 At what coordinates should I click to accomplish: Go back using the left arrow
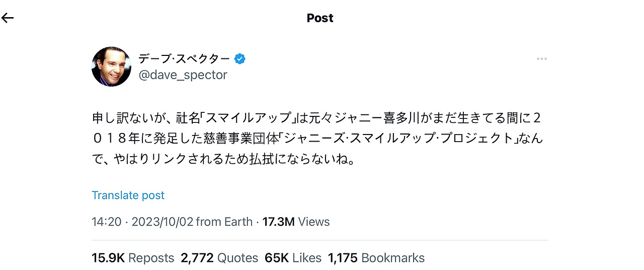(8, 18)
